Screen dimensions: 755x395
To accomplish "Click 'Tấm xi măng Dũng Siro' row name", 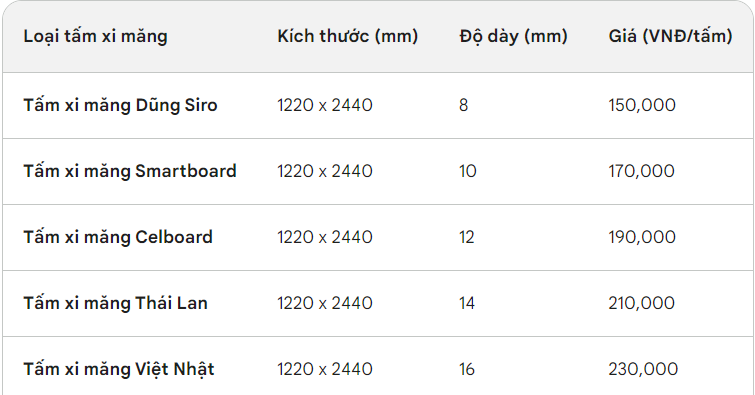I will [x=120, y=105].
